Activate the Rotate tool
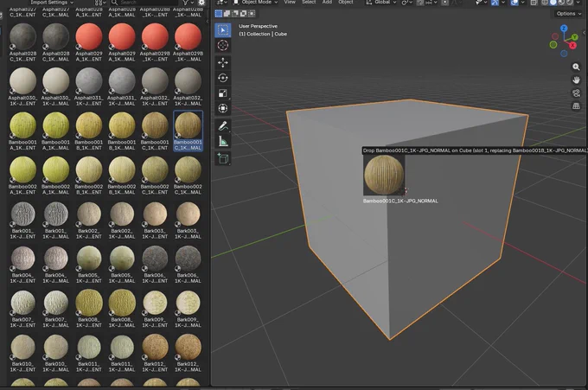The width and height of the screenshot is (588, 390). coord(223,78)
